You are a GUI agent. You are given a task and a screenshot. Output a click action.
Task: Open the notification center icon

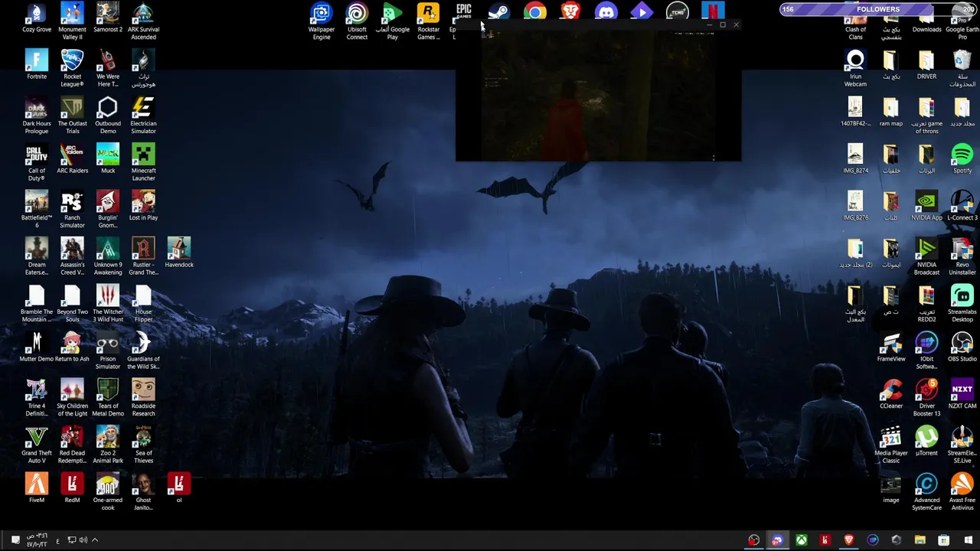coord(15,540)
